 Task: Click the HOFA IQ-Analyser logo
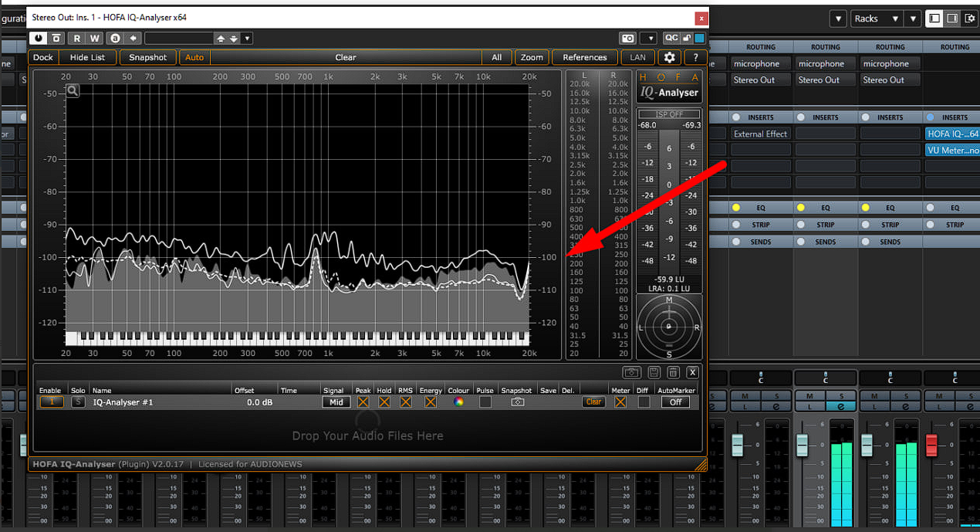669,87
